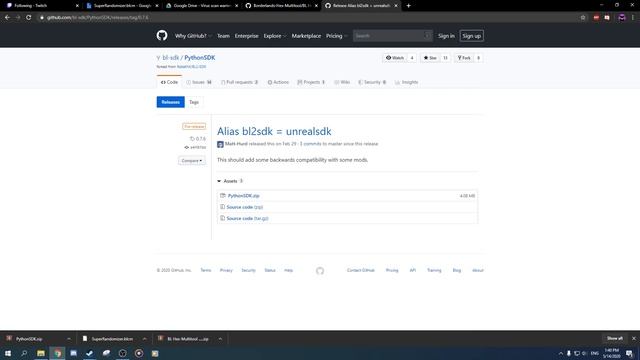This screenshot has width=640, height=360.
Task: Close the Google Drive tab
Action: (x=236, y=6)
